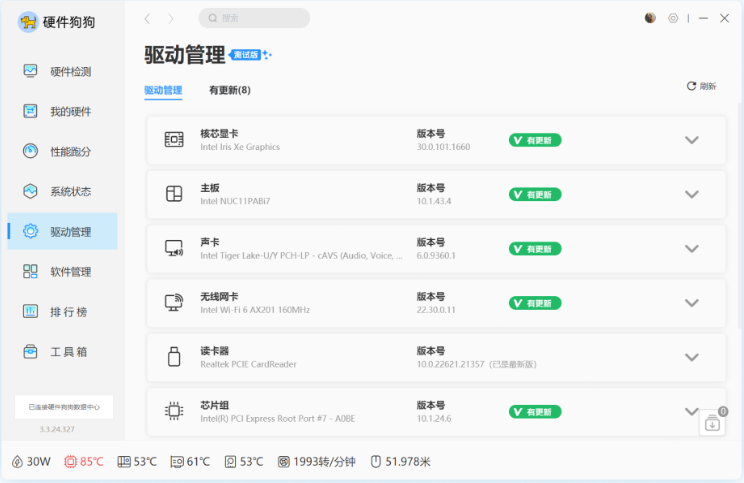Click the 刷新 refresh button
Screen dimensions: 744x483
pos(701,86)
